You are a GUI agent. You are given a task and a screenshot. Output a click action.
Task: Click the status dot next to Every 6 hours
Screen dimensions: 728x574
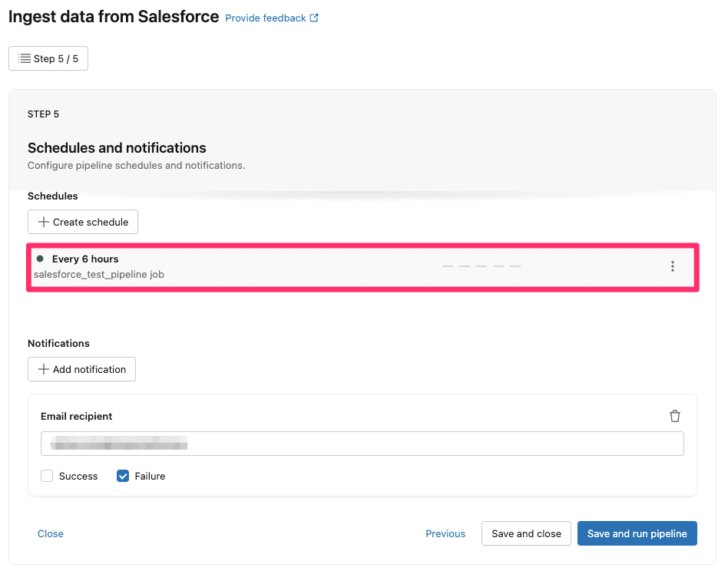point(39,259)
